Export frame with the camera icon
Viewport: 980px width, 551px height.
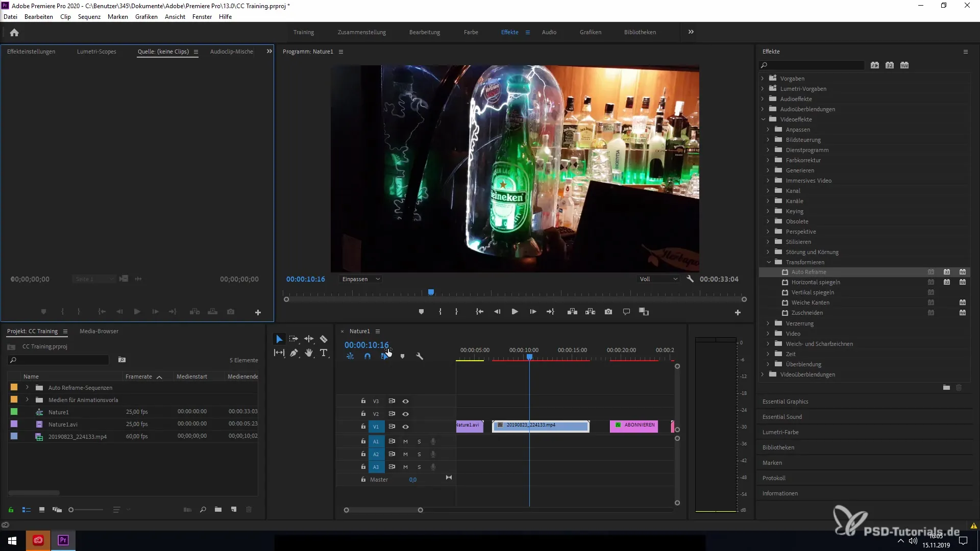[x=608, y=312]
